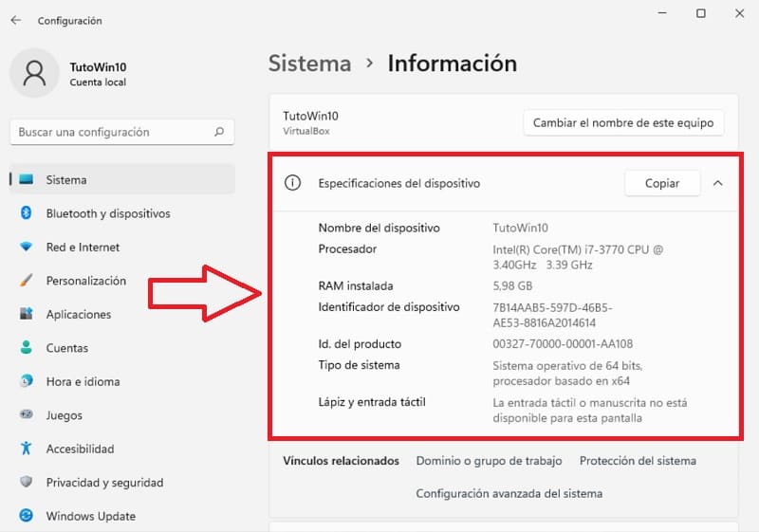
Task: Minimize the Configuración window
Action: [x=662, y=13]
